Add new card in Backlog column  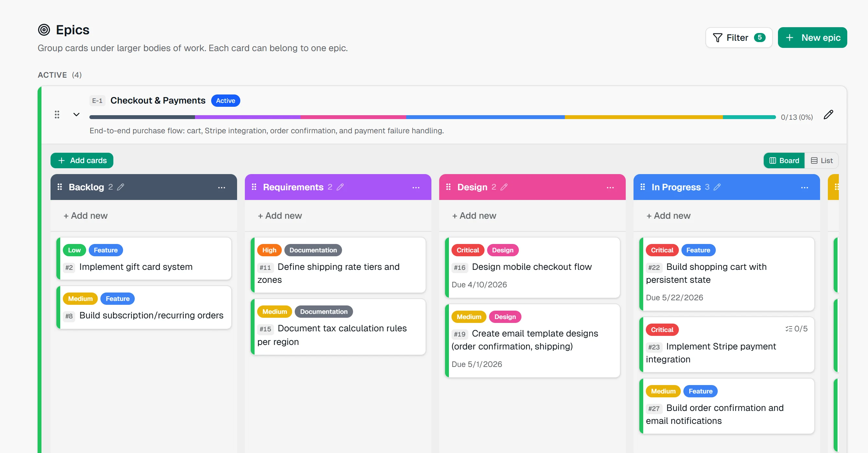(86, 216)
